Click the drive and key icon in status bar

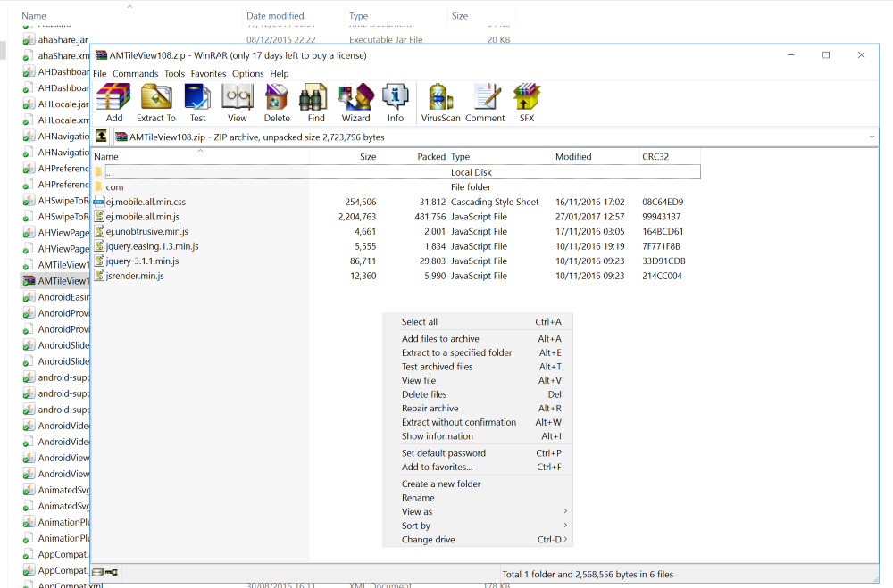[104, 572]
